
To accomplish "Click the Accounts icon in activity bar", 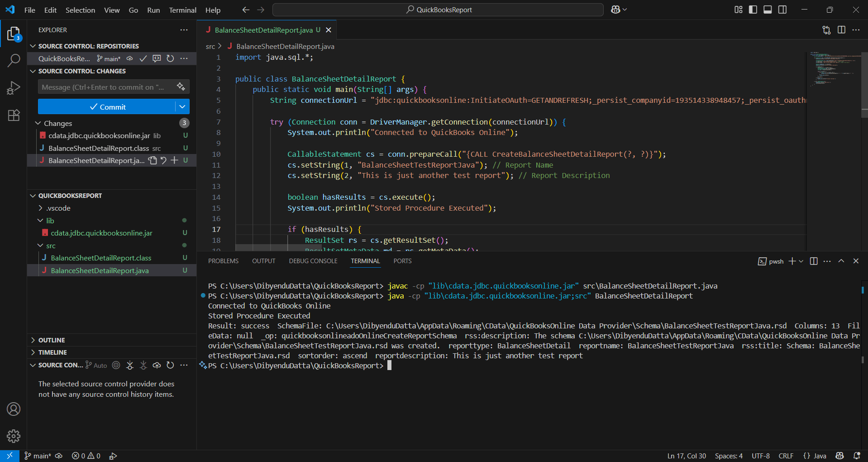I will [14, 409].
